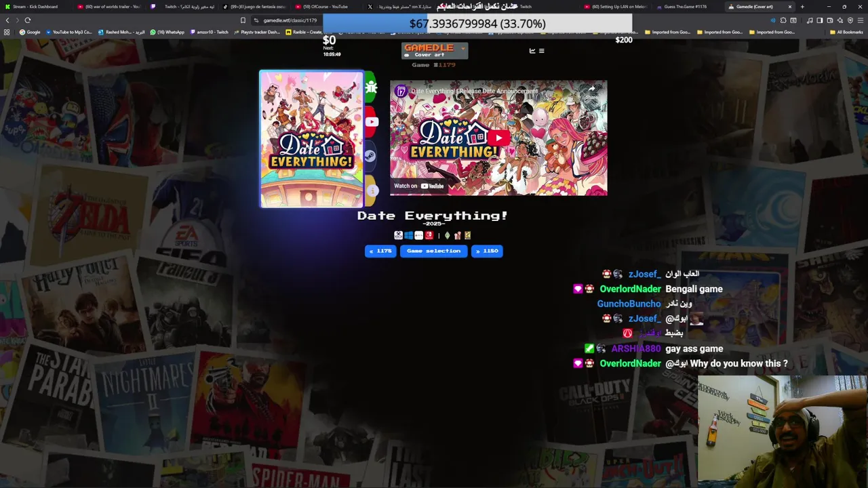Click the Share icon on the video

click(591, 91)
